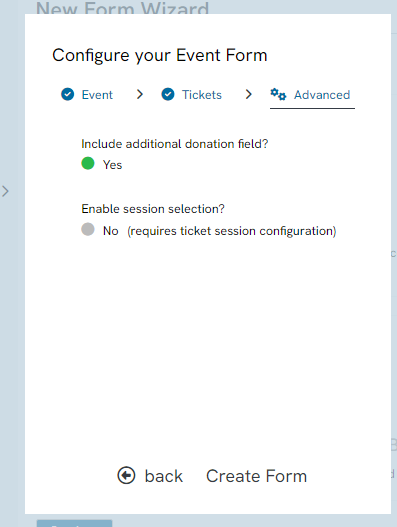Screen dimensions: 397x527
Task: Click the Create Form button
Action: pyautogui.click(x=256, y=476)
